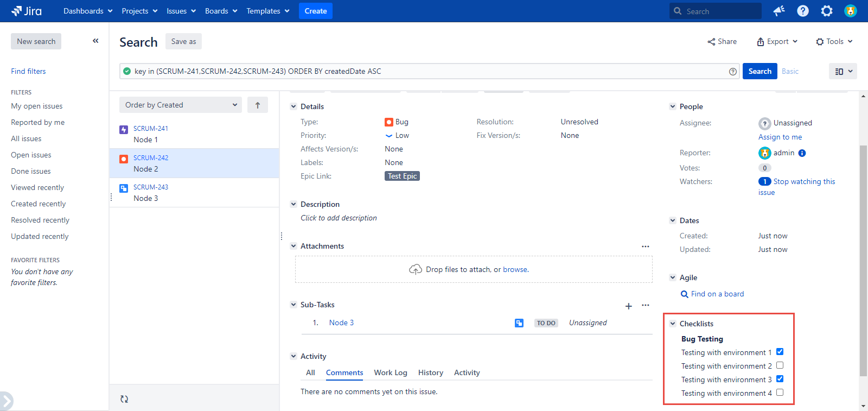
Task: Click the JQL query input field
Action: point(423,72)
